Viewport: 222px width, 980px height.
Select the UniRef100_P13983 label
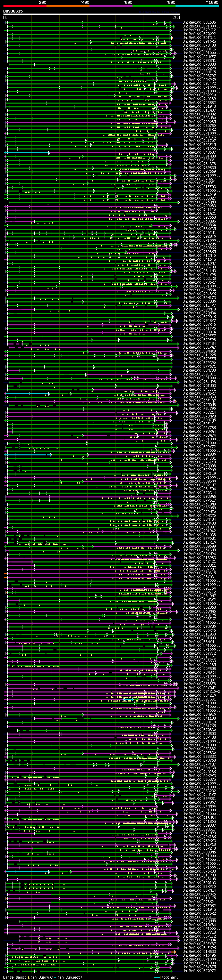(199, 558)
